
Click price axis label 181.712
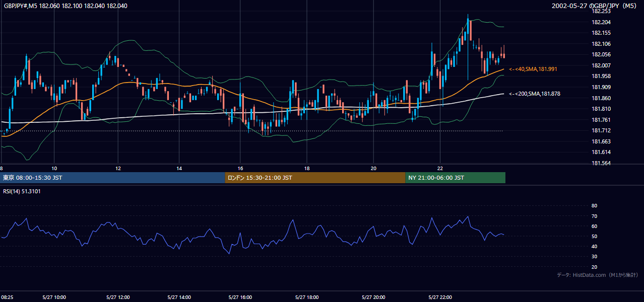pyautogui.click(x=601, y=131)
